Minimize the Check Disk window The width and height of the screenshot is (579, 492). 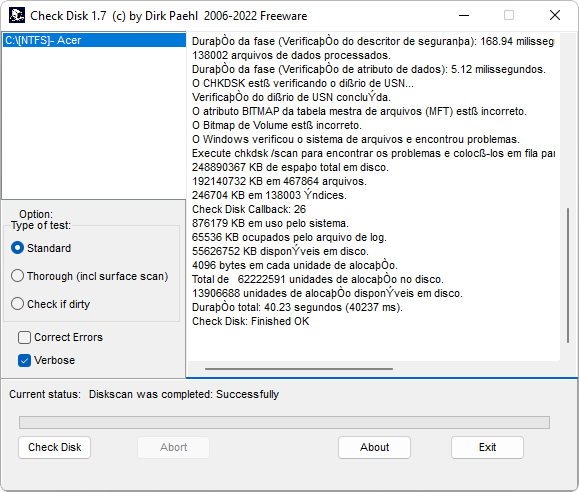464,16
